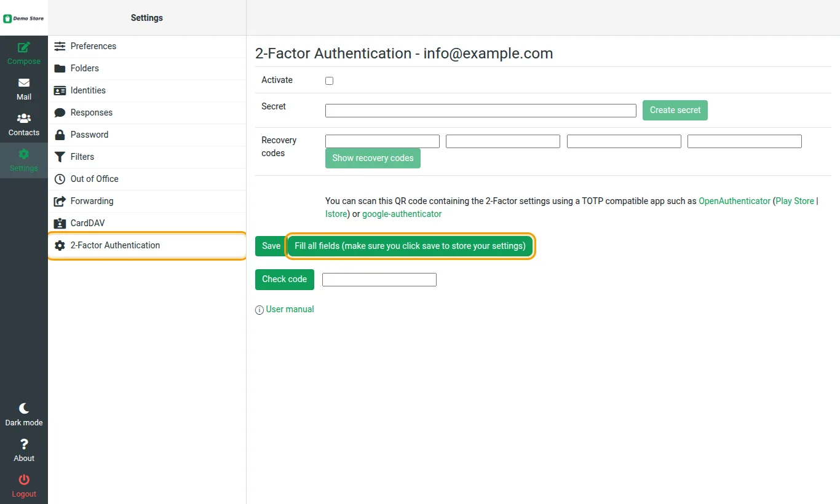840x504 pixels.
Task: Click the User manual info icon
Action: tap(260, 310)
